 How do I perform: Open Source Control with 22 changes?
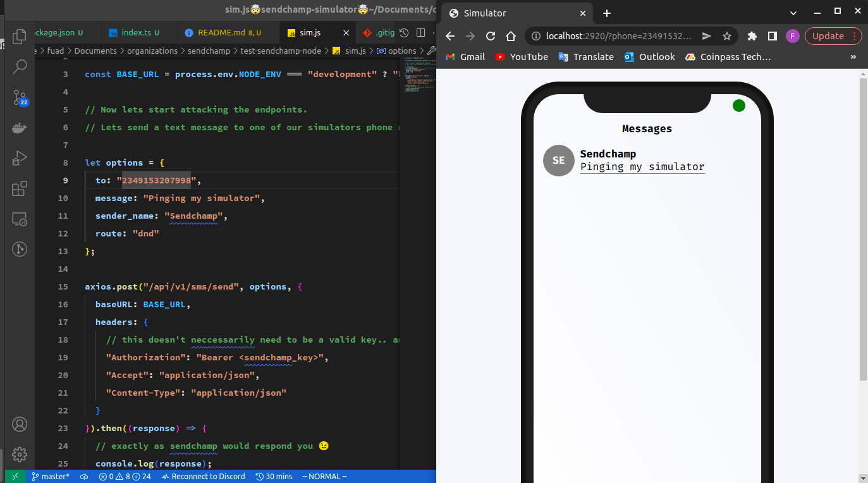[20, 97]
